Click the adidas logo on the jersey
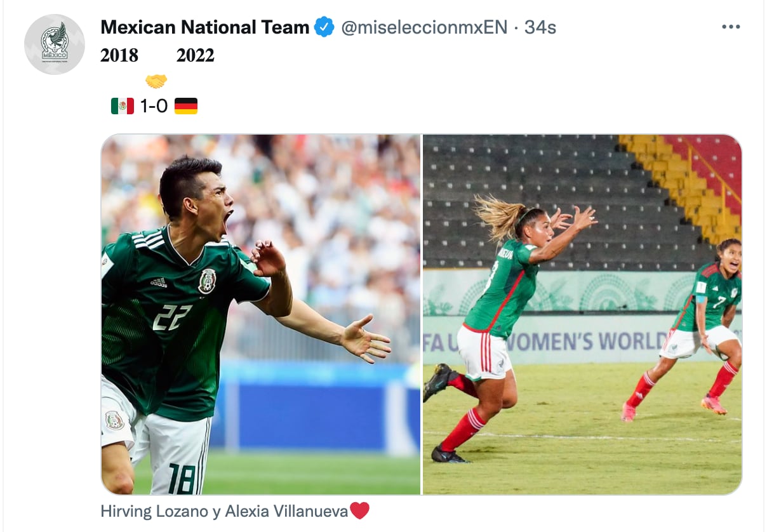767x532 pixels. point(159,282)
